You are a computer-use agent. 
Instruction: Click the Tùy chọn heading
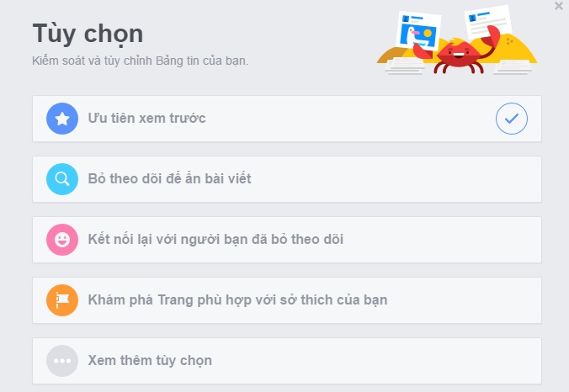coord(88,34)
